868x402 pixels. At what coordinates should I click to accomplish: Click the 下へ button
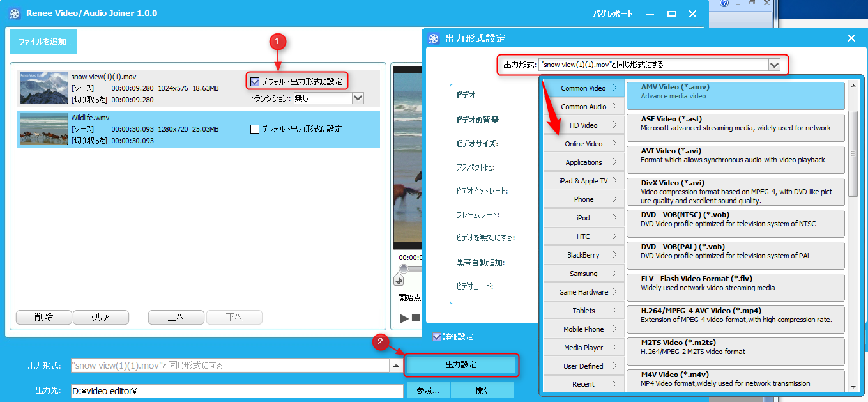pos(234,317)
